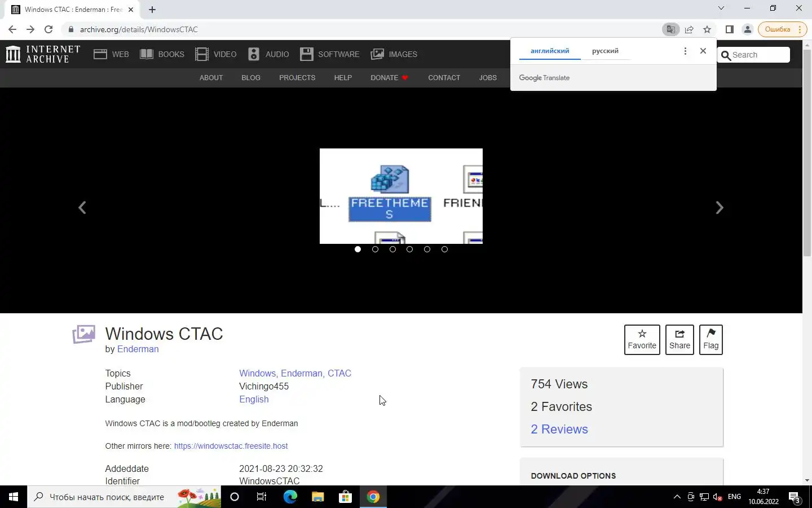
Task: Bookmark this page with the star icon
Action: pos(707,29)
